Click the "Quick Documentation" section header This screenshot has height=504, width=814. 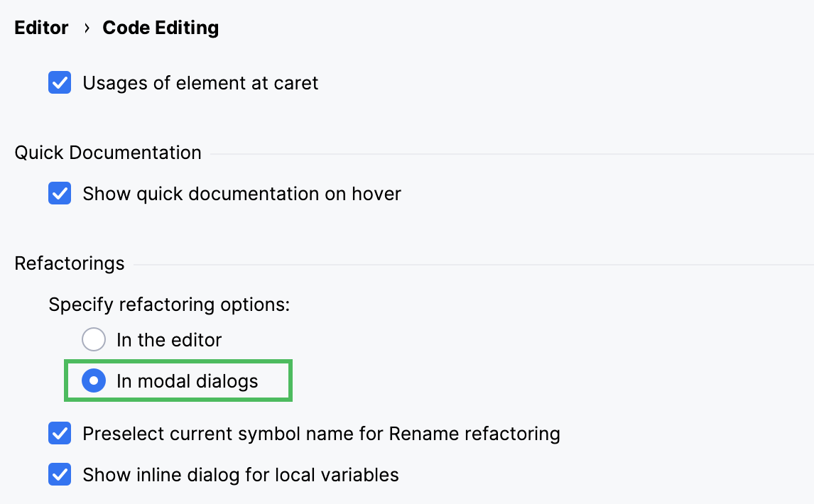point(107,153)
